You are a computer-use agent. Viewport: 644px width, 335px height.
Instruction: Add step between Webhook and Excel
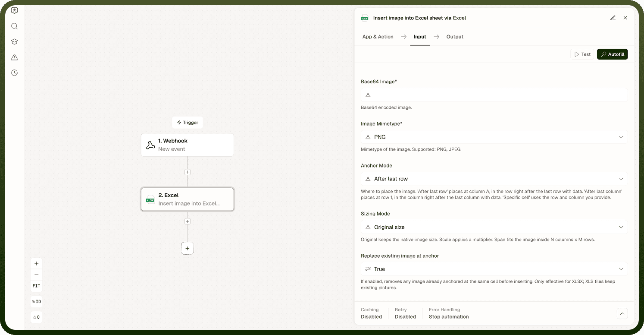tap(187, 172)
